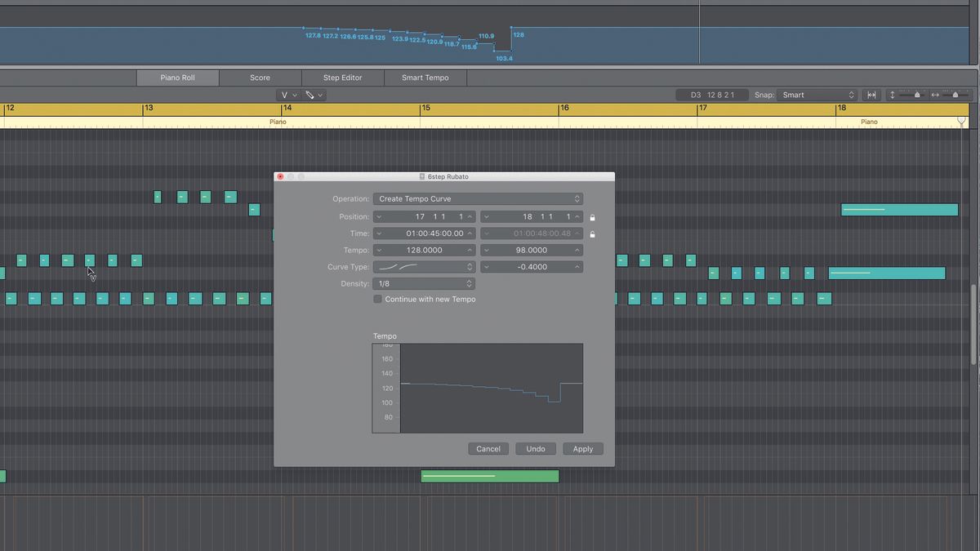The image size is (980, 551).
Task: Click the Catch Playhead icon beside Snap
Action: point(871,95)
